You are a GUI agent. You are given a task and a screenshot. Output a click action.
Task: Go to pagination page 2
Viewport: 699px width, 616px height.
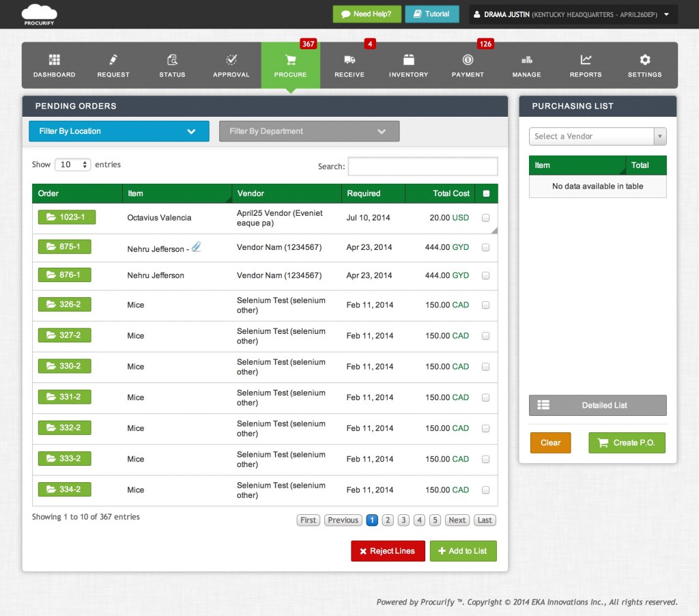(x=388, y=520)
